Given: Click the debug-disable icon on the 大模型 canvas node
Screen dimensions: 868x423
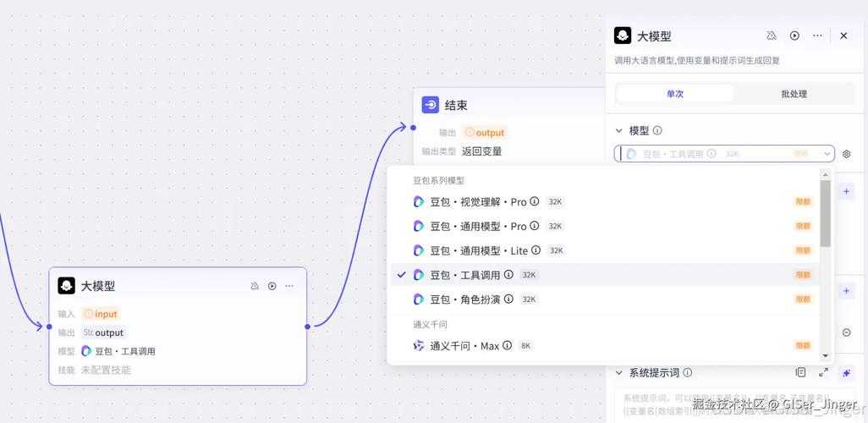Looking at the screenshot, I should pyautogui.click(x=255, y=286).
